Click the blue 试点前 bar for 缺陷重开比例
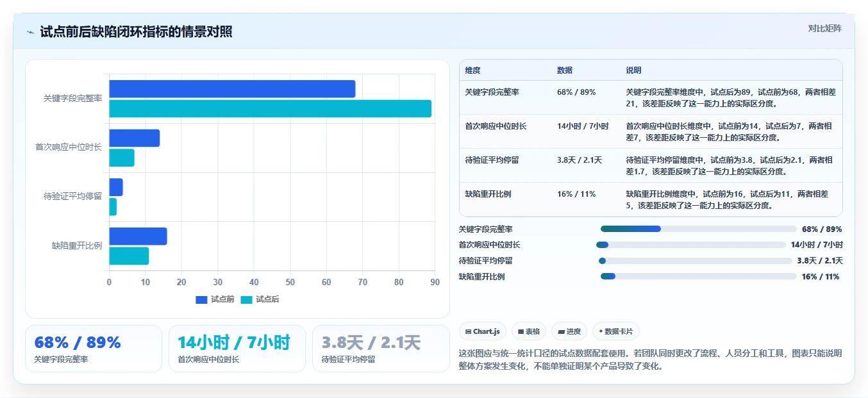Screen dimensions: 868x398 (138, 236)
